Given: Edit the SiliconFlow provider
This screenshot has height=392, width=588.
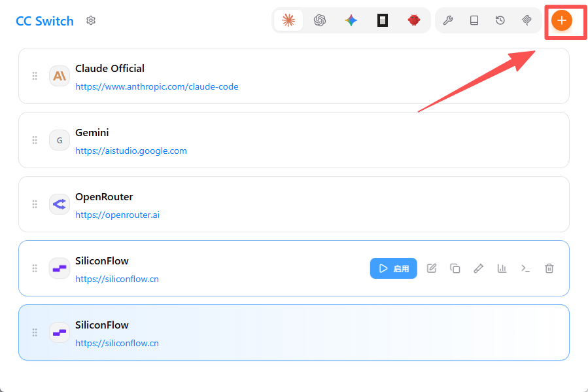Looking at the screenshot, I should pos(432,268).
